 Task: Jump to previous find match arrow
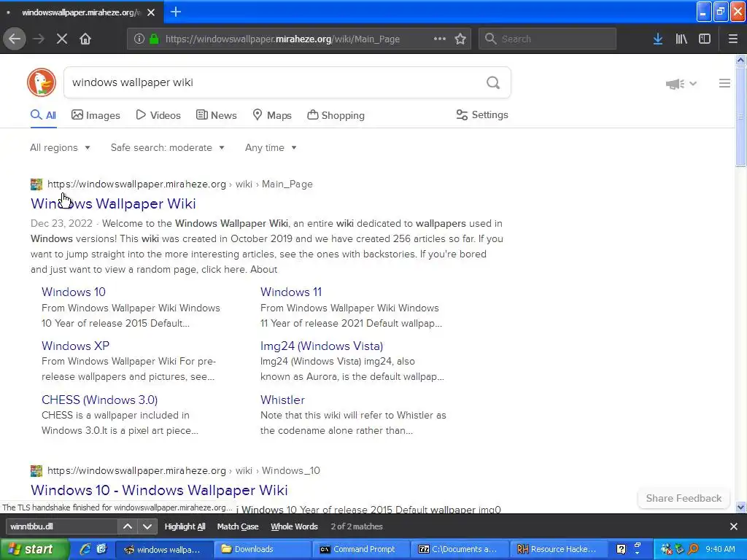[128, 526]
